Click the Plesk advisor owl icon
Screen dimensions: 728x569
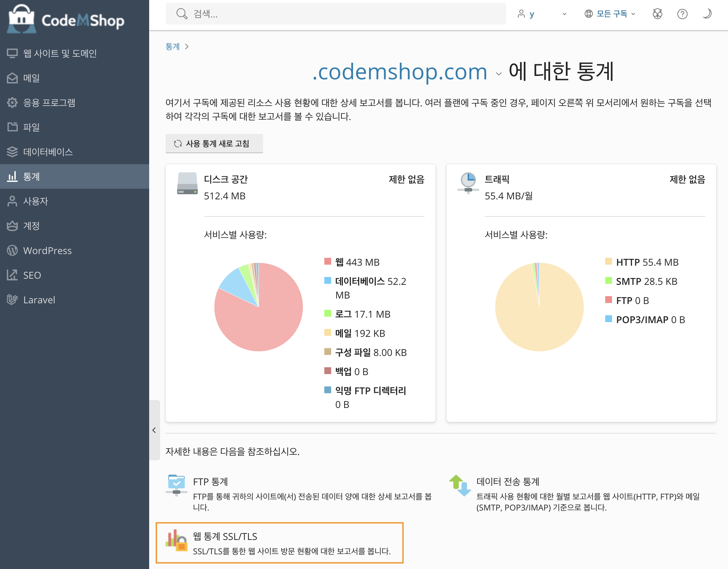tap(657, 14)
